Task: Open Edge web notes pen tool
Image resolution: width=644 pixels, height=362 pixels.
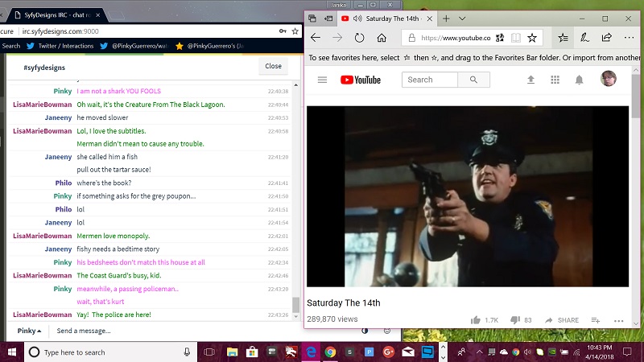Action: tap(584, 38)
